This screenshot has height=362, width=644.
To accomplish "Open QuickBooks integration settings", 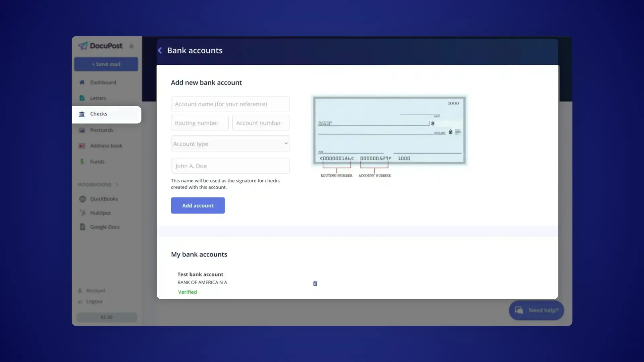I will coord(104,198).
